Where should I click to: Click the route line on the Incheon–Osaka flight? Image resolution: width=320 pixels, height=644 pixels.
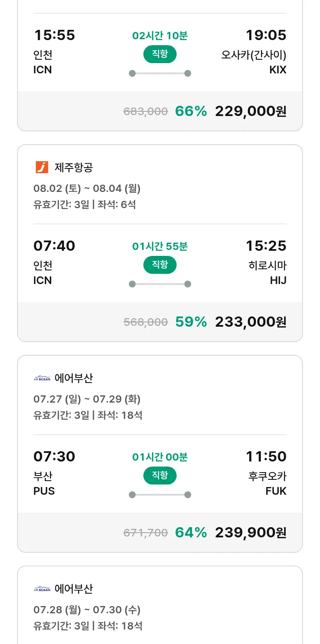click(160, 73)
